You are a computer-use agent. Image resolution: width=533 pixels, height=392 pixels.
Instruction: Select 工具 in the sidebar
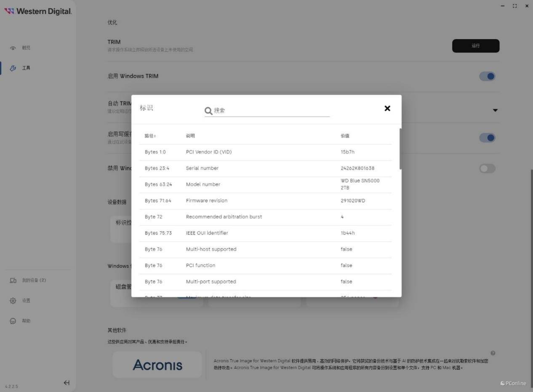tap(26, 68)
